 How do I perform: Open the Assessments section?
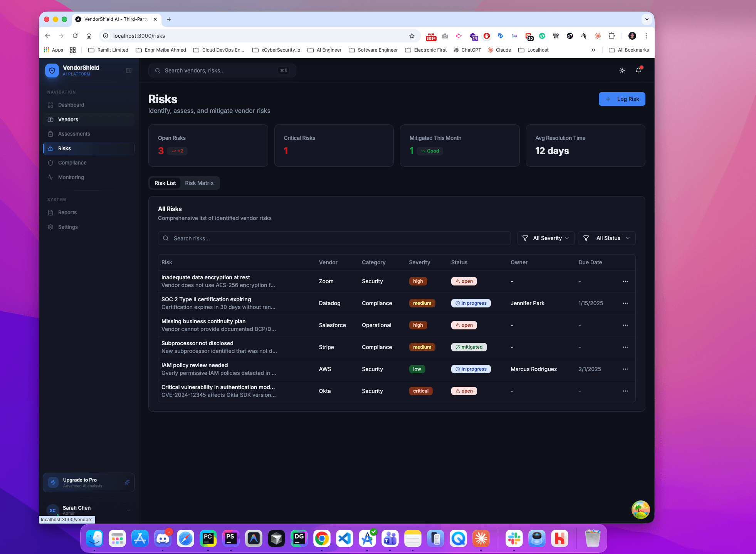tap(74, 134)
